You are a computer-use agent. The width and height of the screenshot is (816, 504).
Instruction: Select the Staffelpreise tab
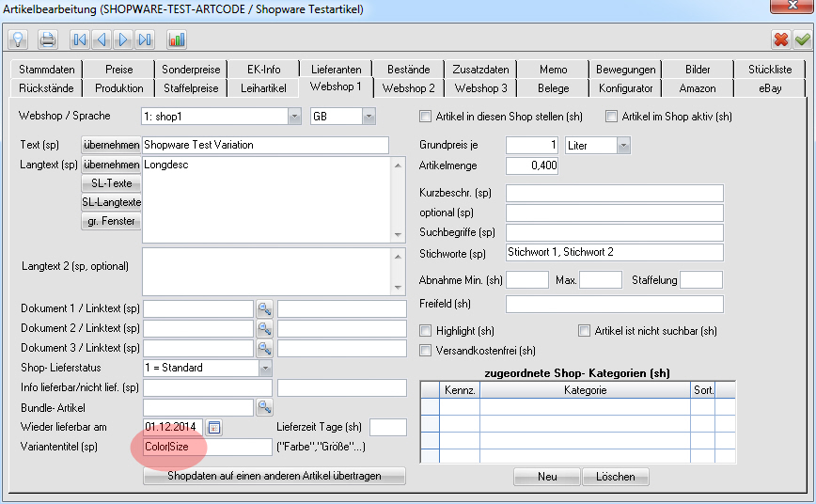tap(191, 88)
